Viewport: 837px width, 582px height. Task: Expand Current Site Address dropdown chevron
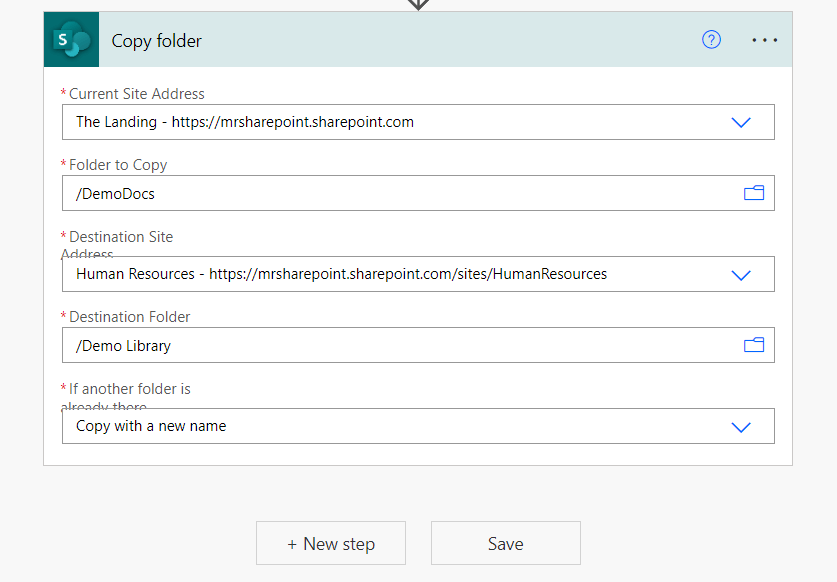tap(741, 122)
